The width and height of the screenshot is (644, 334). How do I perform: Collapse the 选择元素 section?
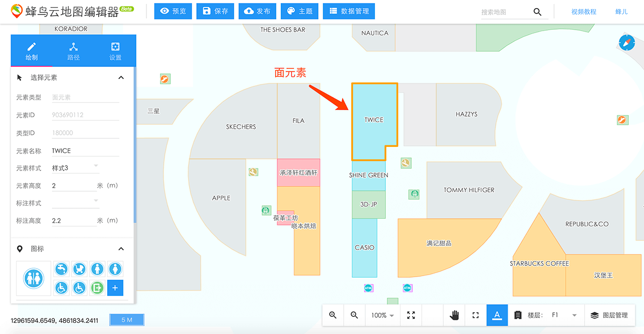tap(121, 78)
